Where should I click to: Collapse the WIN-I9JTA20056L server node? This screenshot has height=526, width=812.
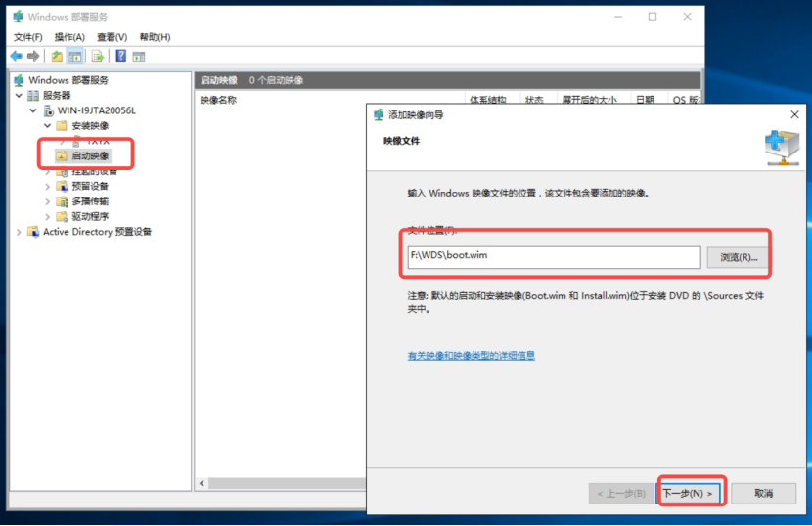coord(33,110)
